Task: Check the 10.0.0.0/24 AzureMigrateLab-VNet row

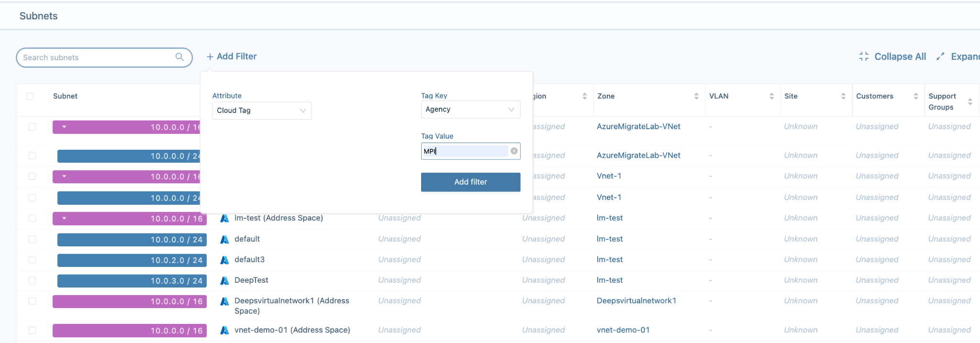Action: click(32, 155)
